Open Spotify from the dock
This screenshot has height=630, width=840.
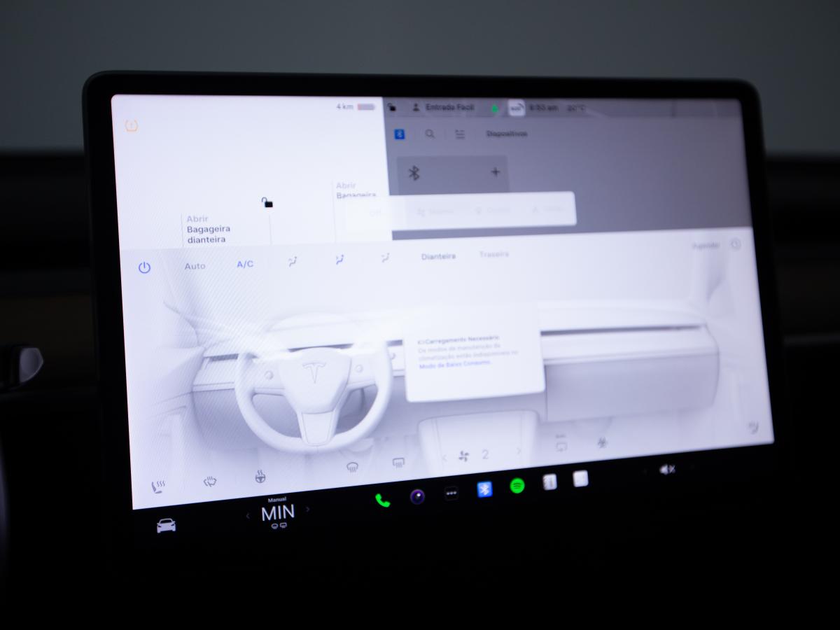517,485
